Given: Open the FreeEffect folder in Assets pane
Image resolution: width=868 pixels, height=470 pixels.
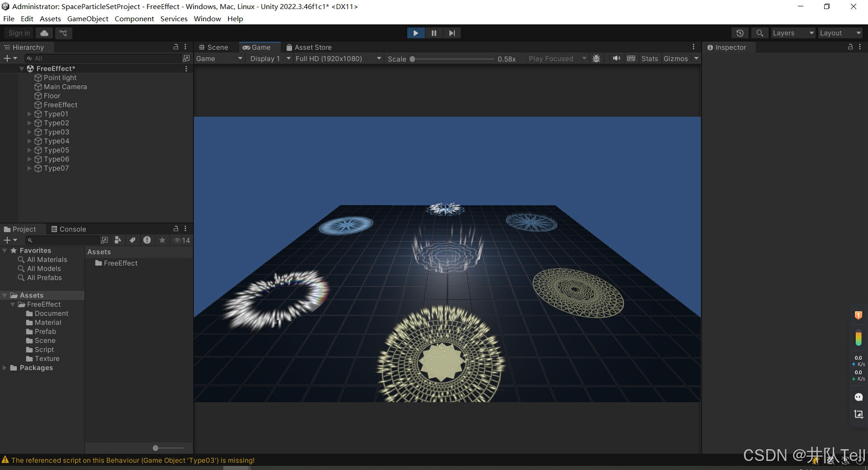Looking at the screenshot, I should tap(116, 263).
